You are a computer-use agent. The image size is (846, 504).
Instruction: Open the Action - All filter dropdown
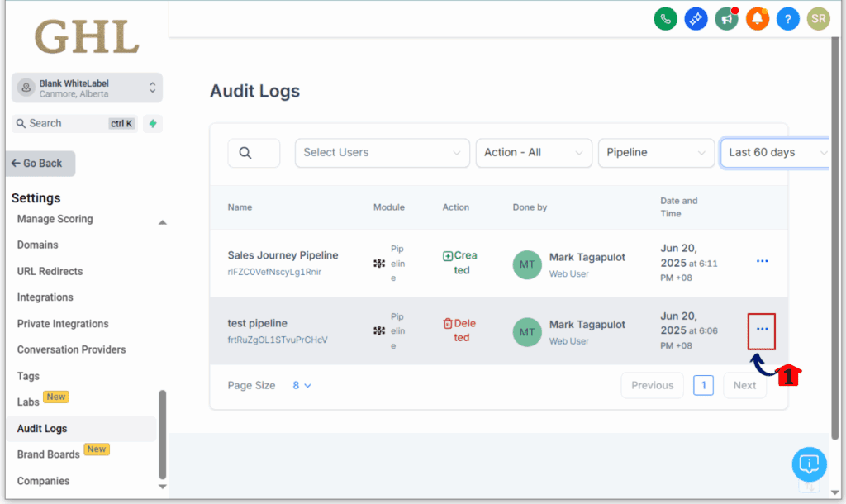[x=533, y=153]
